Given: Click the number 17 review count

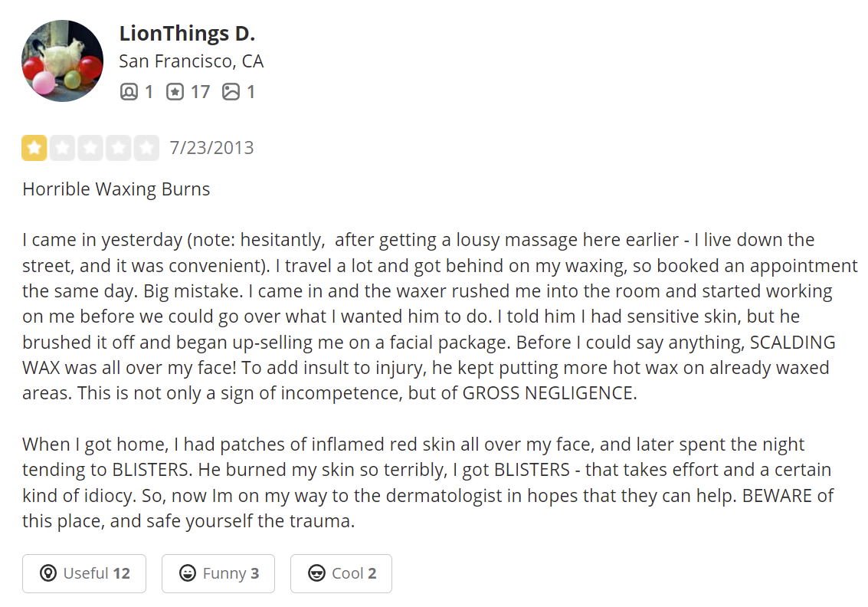Looking at the screenshot, I should [x=201, y=91].
